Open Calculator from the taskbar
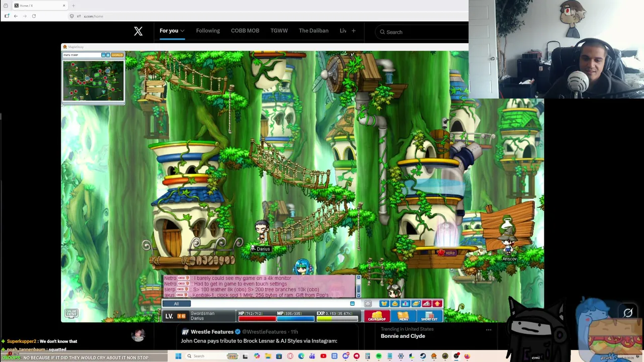The height and width of the screenshot is (362, 644). 368,356
